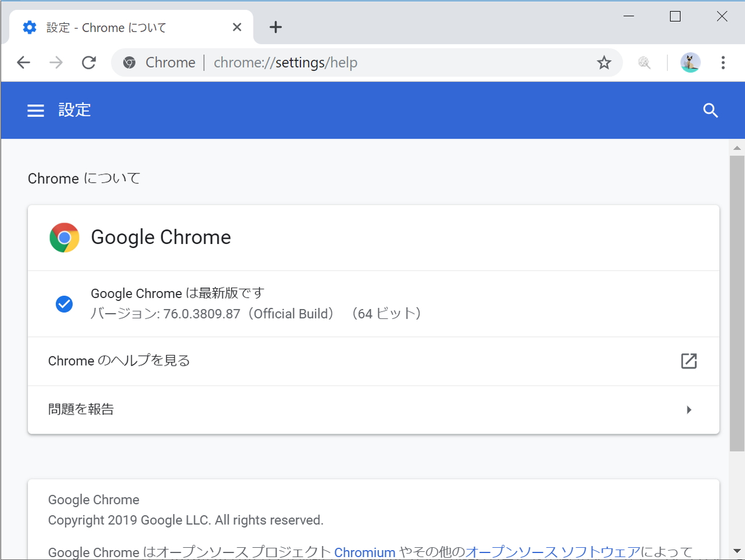
Task: Click the scrollbar up arrow
Action: click(x=737, y=148)
